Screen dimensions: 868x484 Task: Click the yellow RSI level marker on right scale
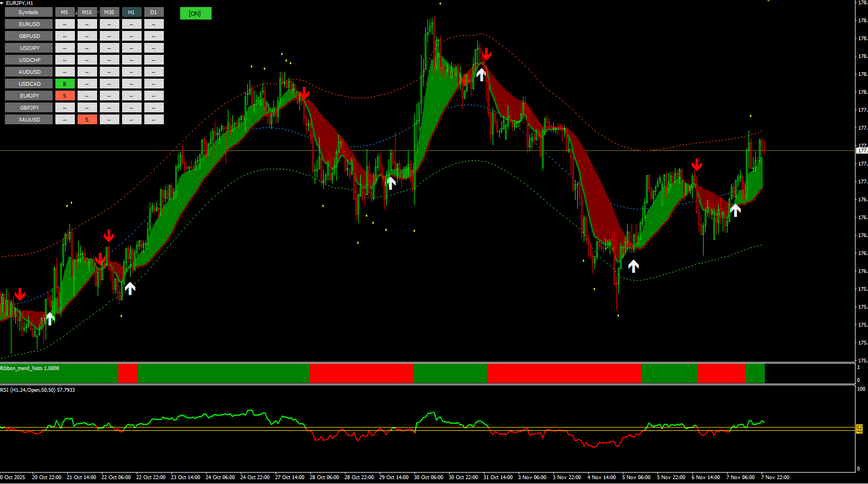click(859, 429)
